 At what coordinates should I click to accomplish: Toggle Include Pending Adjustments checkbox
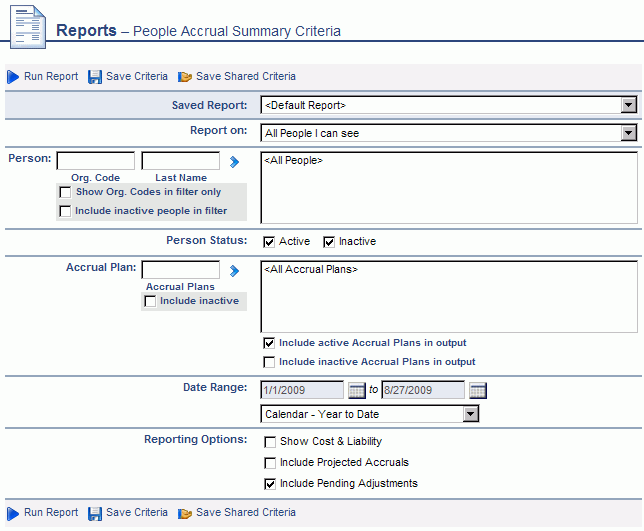[x=269, y=483]
